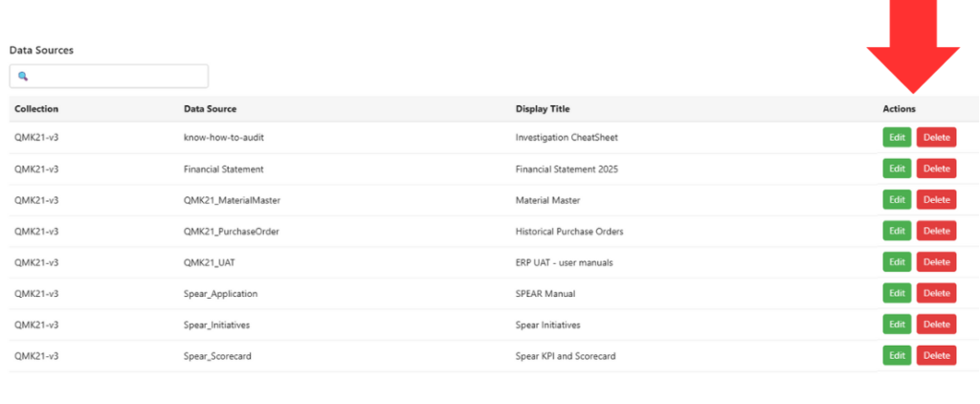The image size is (980, 404).
Task: Delete the QMK21_MaterialMaster row
Action: [x=936, y=200]
